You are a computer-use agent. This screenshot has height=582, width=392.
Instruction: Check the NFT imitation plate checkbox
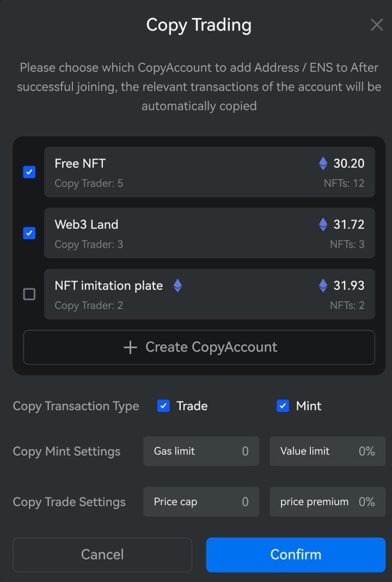(29, 294)
